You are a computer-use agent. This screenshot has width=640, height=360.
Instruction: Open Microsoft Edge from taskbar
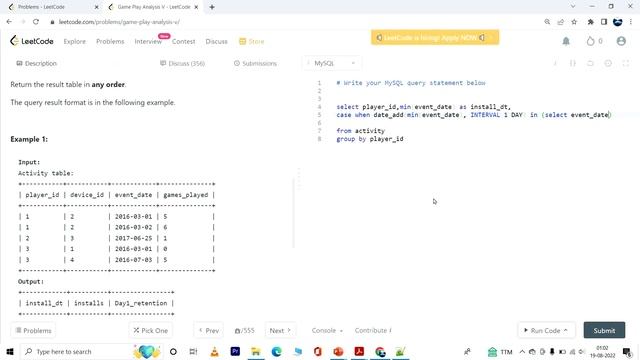click(277, 351)
